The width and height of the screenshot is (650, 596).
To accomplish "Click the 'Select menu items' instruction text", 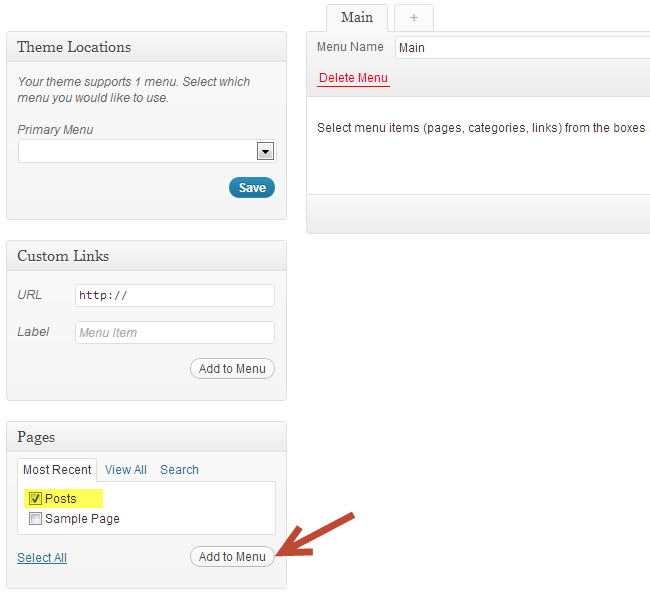I will [481, 128].
